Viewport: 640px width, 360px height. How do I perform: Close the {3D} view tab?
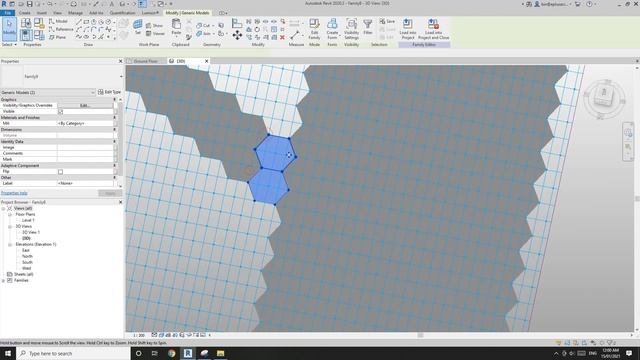click(207, 61)
